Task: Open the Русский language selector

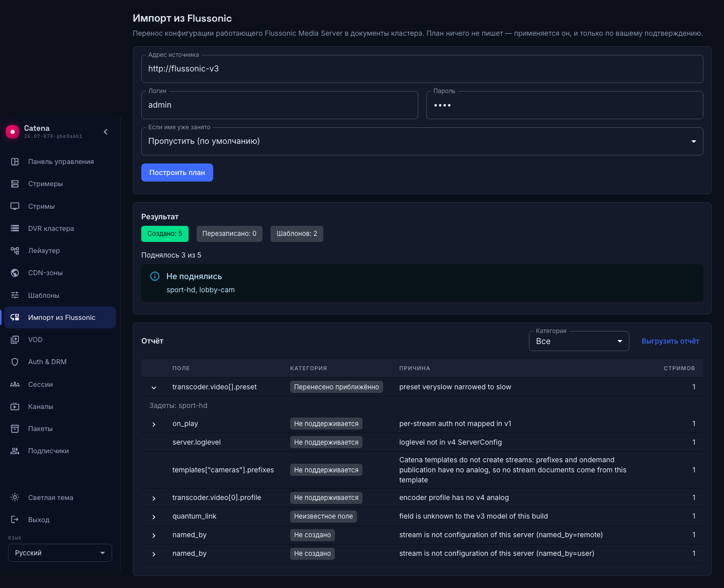Action: click(x=60, y=553)
